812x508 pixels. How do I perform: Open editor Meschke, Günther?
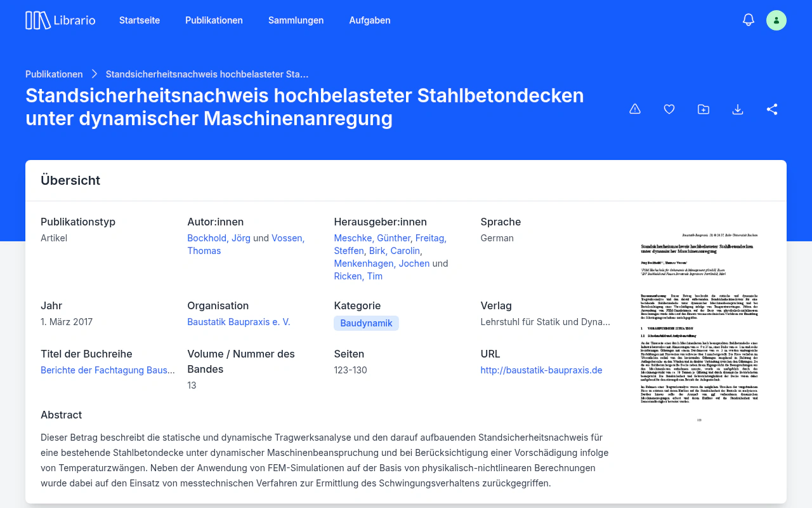click(x=372, y=238)
